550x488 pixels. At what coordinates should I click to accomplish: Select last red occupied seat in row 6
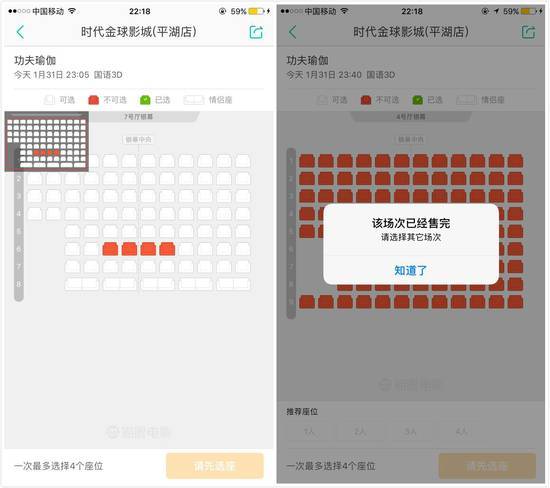pyautogui.click(x=167, y=249)
